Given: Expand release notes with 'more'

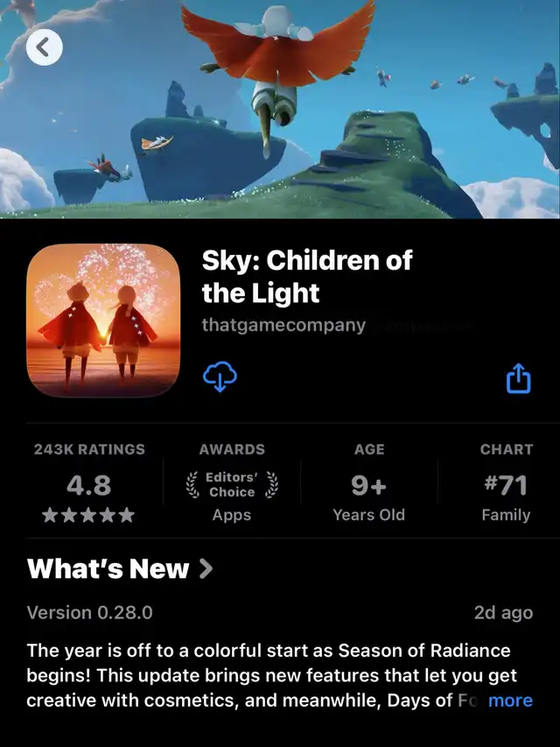Looking at the screenshot, I should click(510, 701).
